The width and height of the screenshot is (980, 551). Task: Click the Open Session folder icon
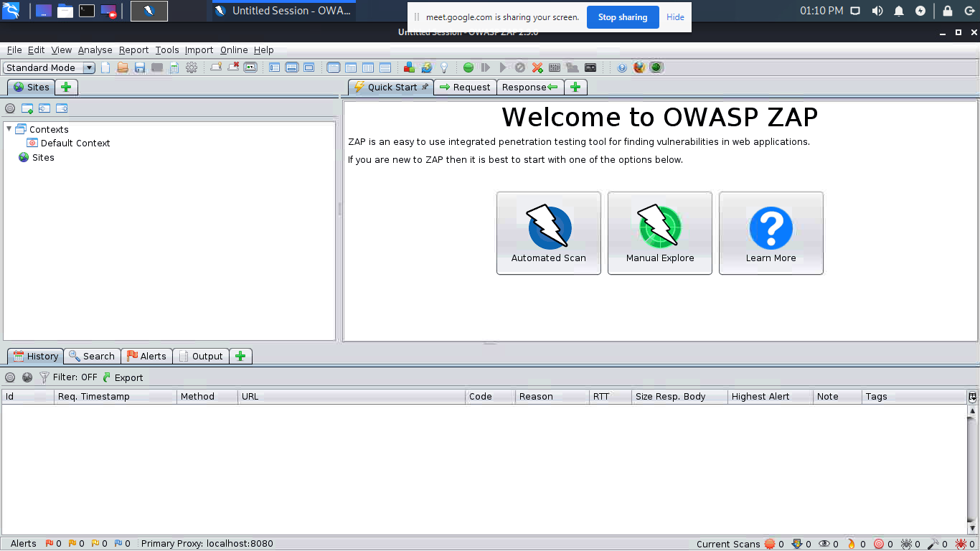123,67
